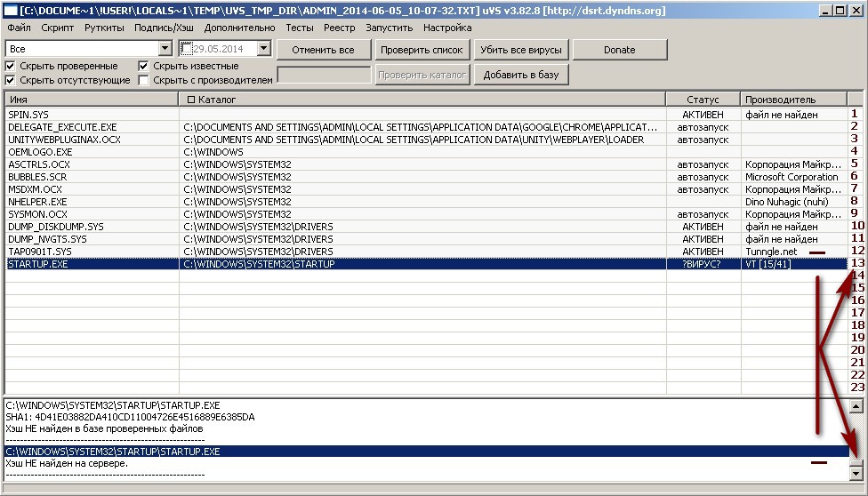This screenshot has height=496, width=868.
Task: Select the NHELPER.EXE row
Action: pyautogui.click(x=426, y=202)
